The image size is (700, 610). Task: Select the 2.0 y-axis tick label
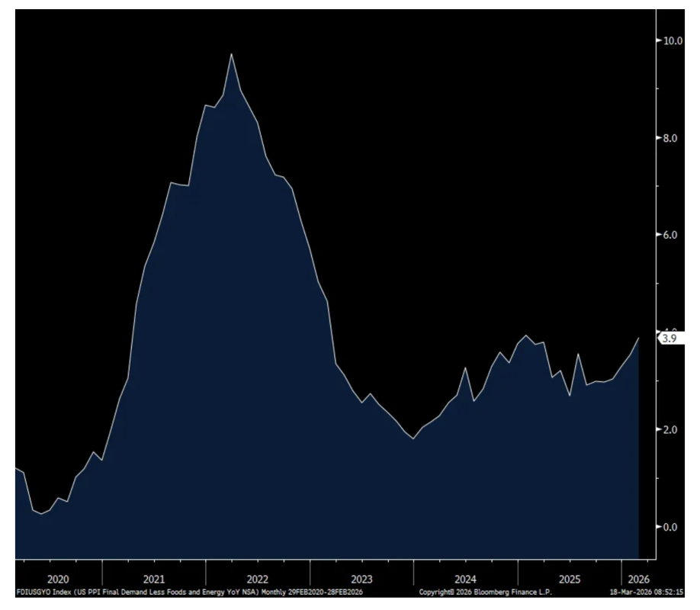[671, 429]
